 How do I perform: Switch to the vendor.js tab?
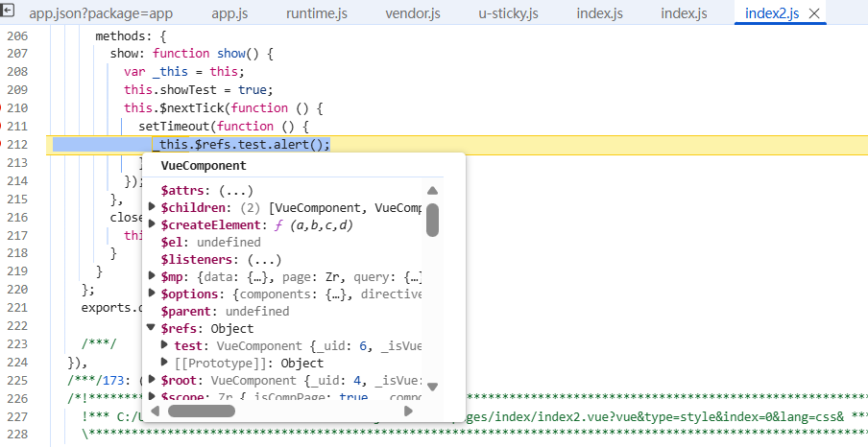(x=413, y=13)
